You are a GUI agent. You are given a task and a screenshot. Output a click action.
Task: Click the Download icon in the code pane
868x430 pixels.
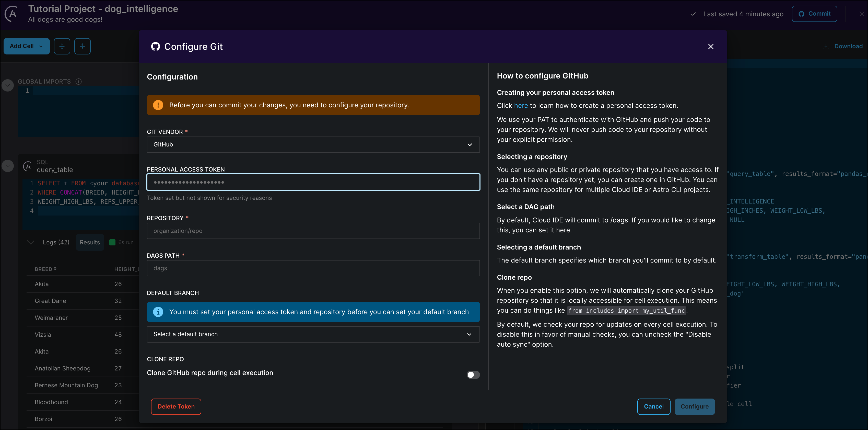pyautogui.click(x=826, y=46)
